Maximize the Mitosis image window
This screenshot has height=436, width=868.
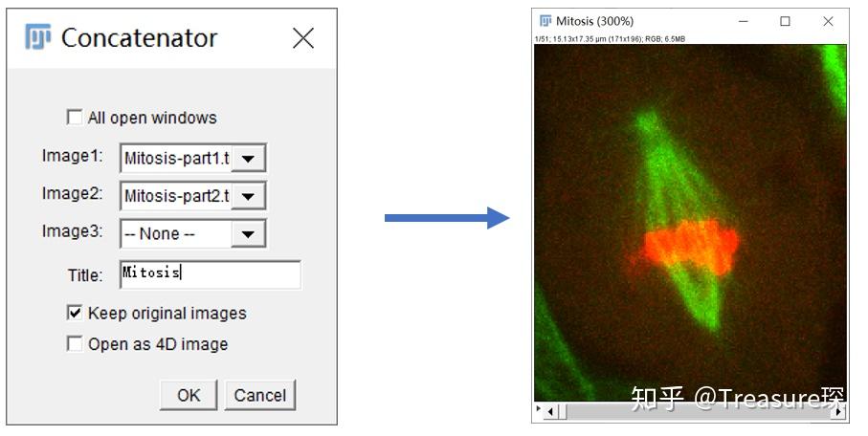tap(786, 21)
